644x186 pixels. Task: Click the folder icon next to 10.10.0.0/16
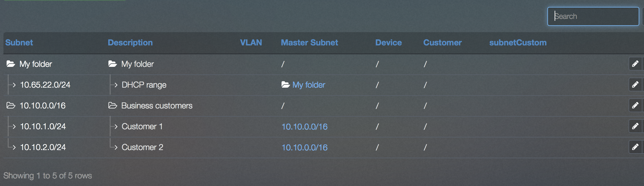coord(10,106)
